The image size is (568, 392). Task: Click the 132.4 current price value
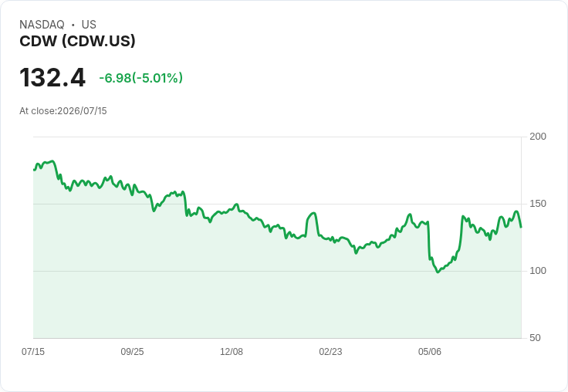coord(52,77)
